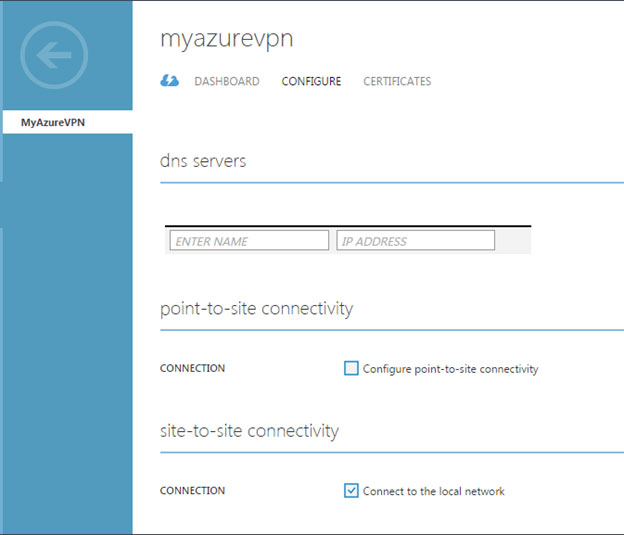Uncheck Connect to the local network
Viewport: 624px width, 535px height.
click(351, 490)
